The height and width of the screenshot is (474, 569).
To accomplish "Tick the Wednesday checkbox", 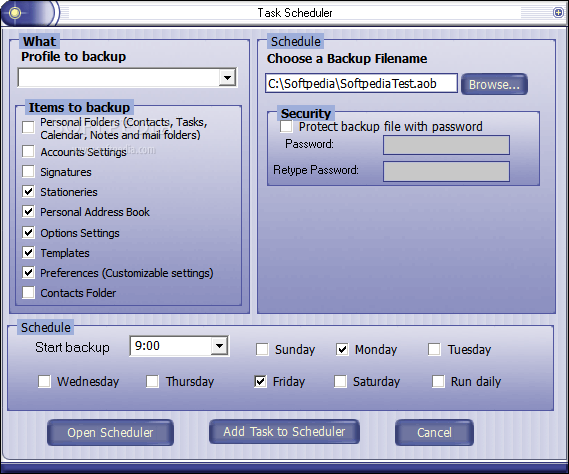I will 44,381.
